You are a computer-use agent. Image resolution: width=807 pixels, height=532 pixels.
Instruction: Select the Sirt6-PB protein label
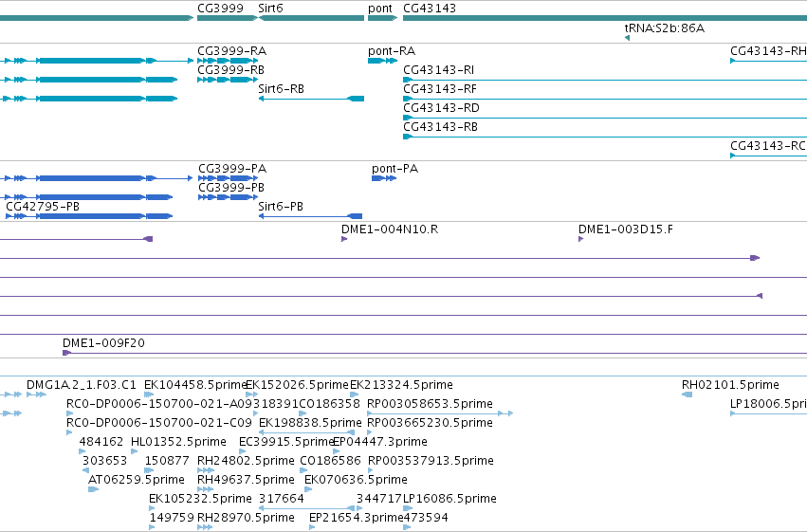click(281, 207)
